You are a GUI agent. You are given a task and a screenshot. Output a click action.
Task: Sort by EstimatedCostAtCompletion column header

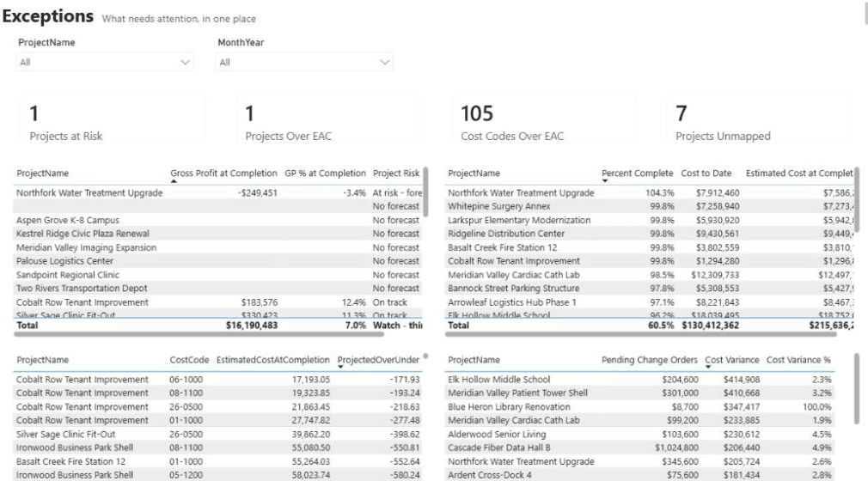[273, 360]
